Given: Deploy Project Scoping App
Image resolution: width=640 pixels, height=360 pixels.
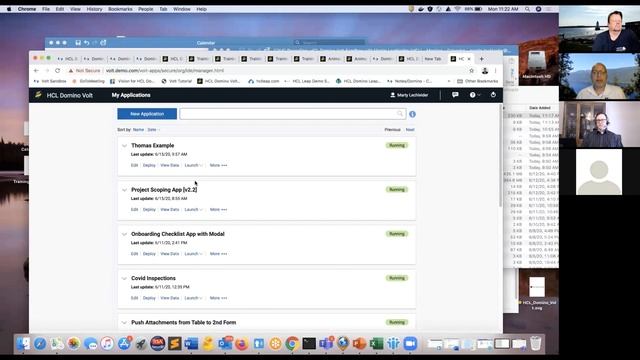Looking at the screenshot, I should 149,209.
